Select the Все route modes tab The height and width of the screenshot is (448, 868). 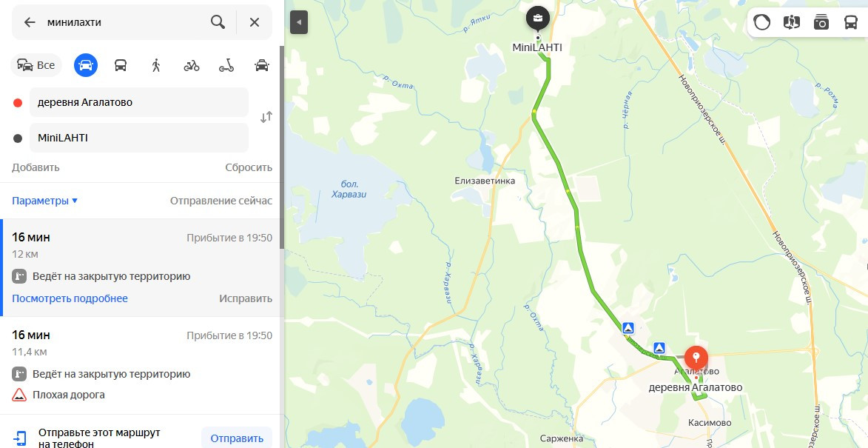pos(36,65)
